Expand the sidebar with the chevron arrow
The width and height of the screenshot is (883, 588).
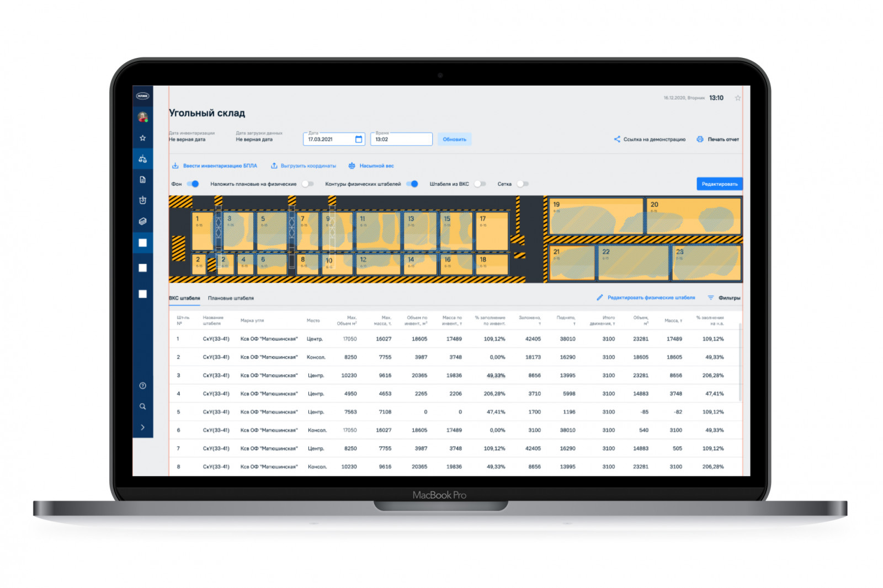pos(142,427)
